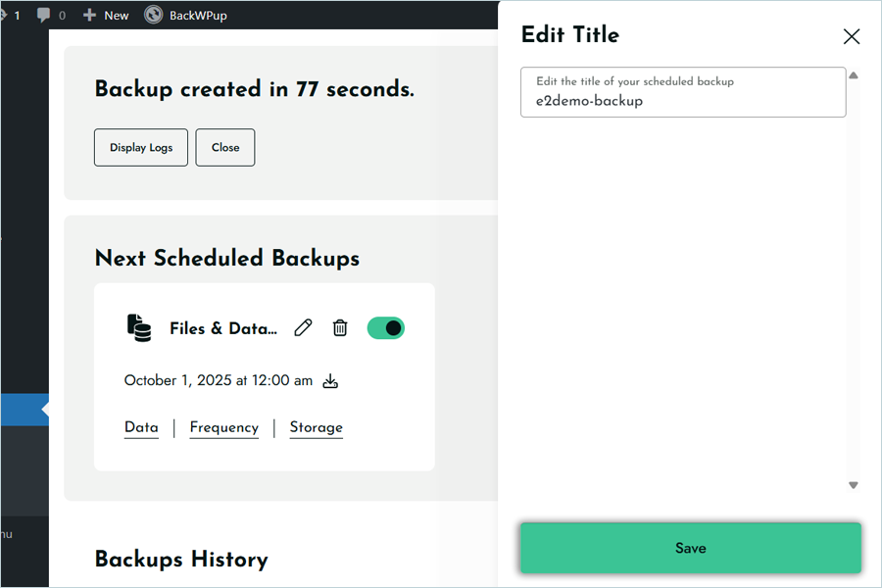Click the download icon beside the scheduled date
Image resolution: width=882 pixels, height=588 pixels.
click(330, 381)
